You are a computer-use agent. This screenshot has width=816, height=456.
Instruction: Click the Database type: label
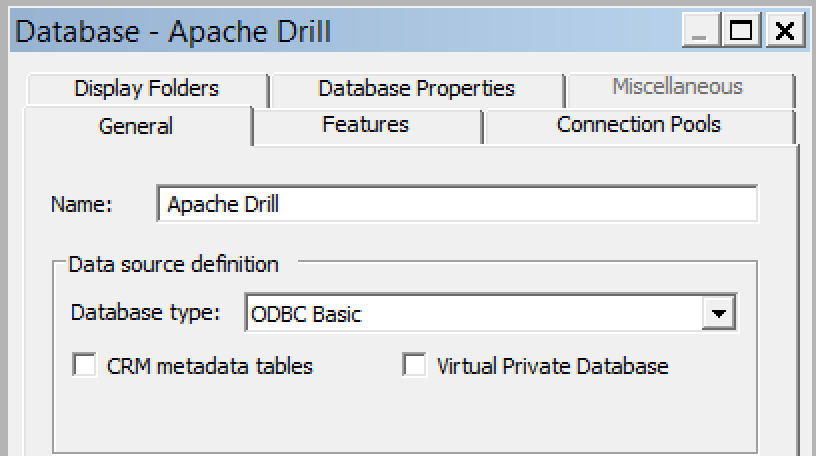(145, 312)
